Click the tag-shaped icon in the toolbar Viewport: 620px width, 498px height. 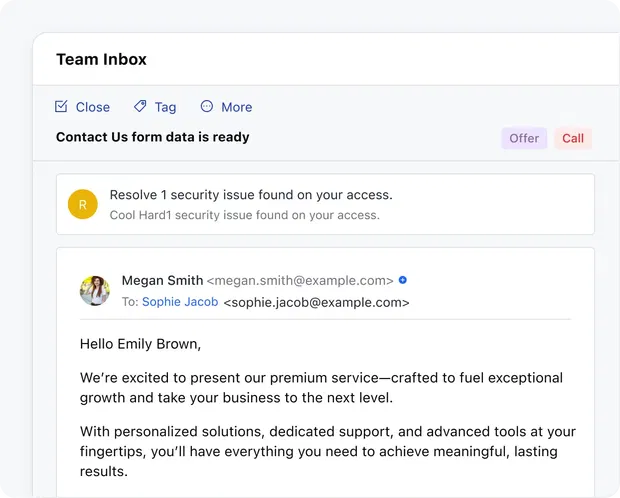click(140, 107)
